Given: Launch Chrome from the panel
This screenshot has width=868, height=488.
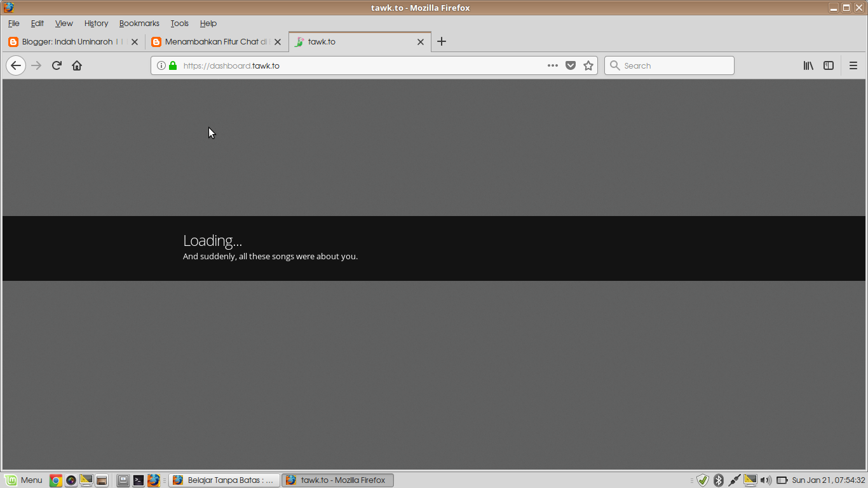Looking at the screenshot, I should (x=56, y=480).
